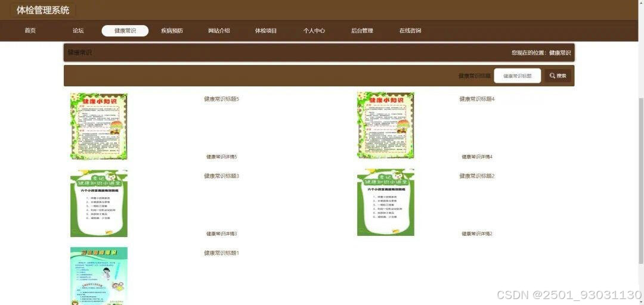This screenshot has height=305, width=644.
Task: Select the 健康常识 navigation tab
Action: coord(125,31)
